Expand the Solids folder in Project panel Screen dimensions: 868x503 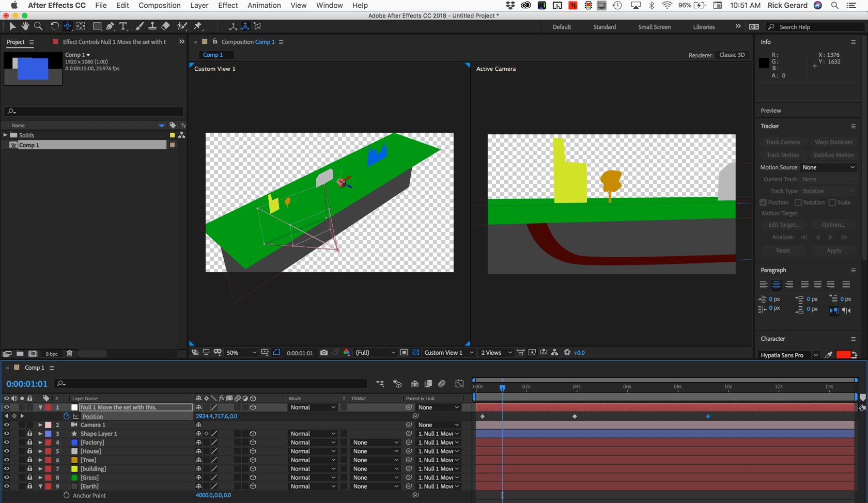[x=6, y=135]
